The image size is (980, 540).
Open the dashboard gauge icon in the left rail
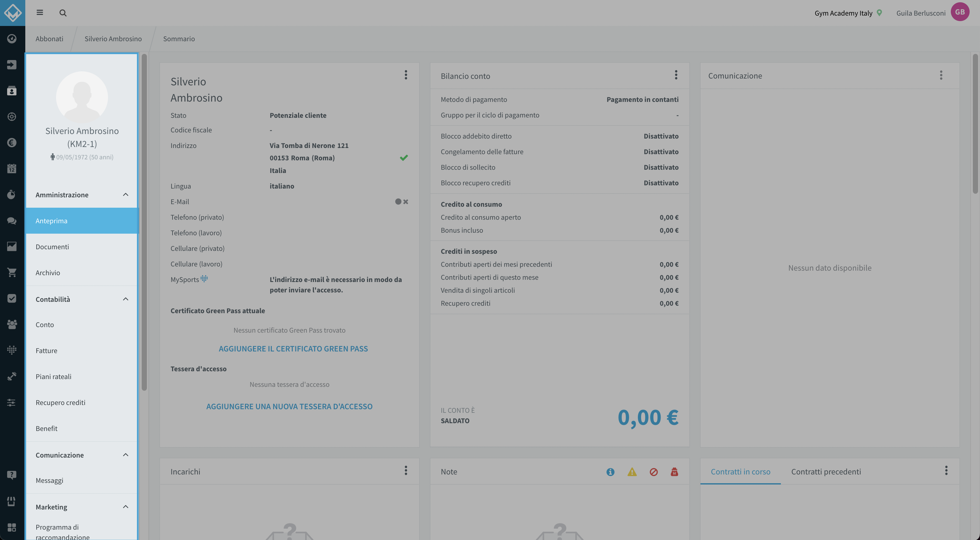pyautogui.click(x=12, y=39)
